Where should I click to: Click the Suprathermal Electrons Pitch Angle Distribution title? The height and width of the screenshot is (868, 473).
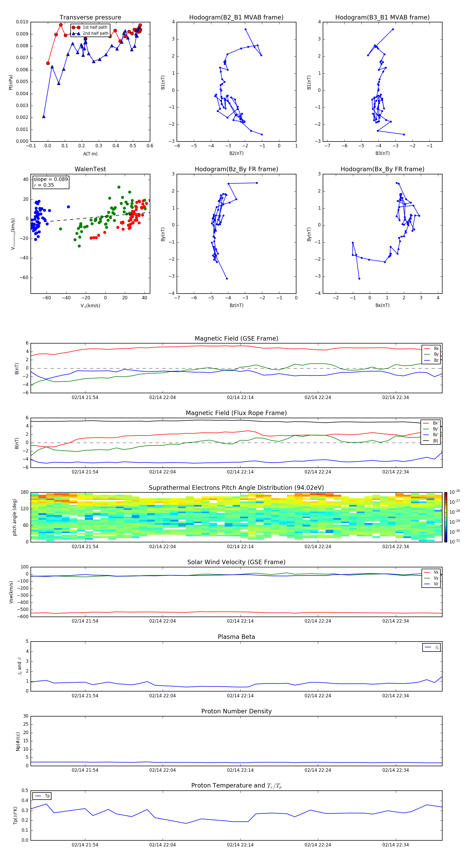[236, 488]
